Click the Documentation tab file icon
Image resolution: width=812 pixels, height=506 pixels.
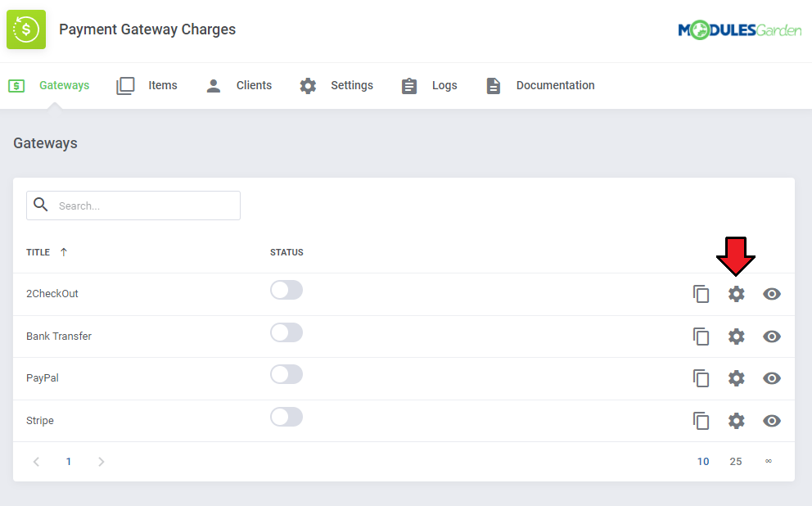[494, 85]
